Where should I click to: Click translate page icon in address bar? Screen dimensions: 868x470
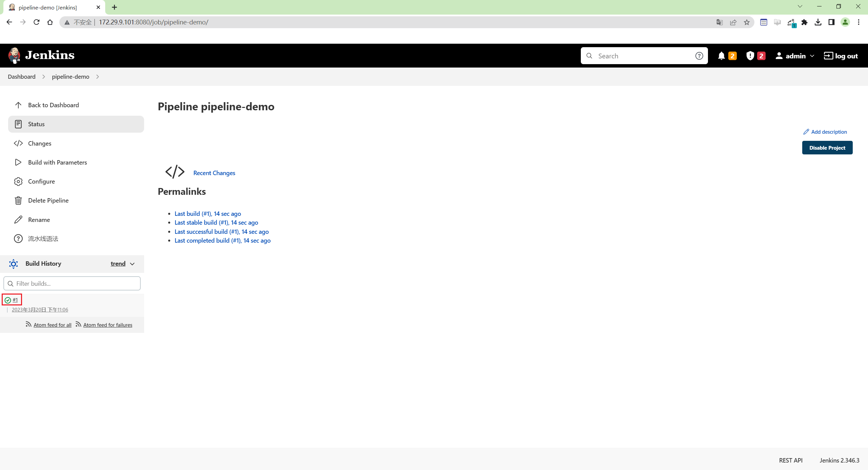[x=719, y=22]
